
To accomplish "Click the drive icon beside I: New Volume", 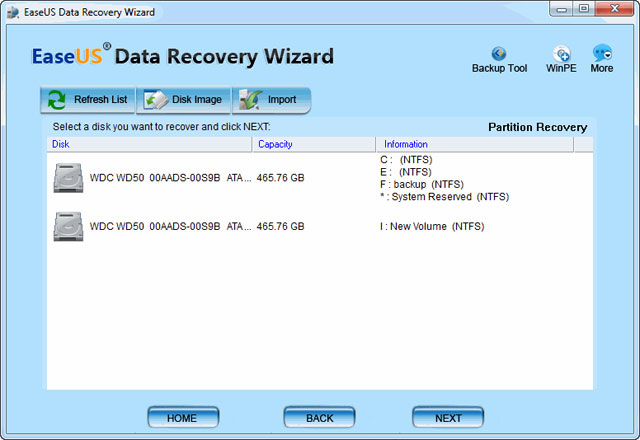I will (68, 227).
